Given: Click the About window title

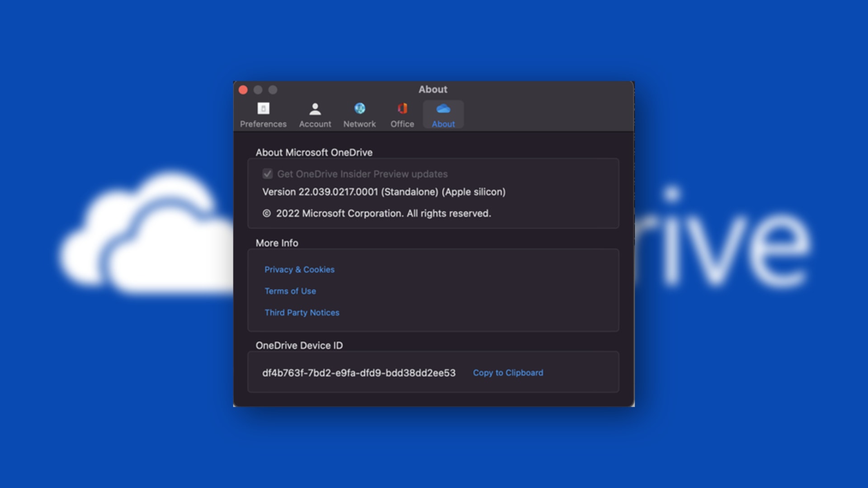Looking at the screenshot, I should pos(433,89).
